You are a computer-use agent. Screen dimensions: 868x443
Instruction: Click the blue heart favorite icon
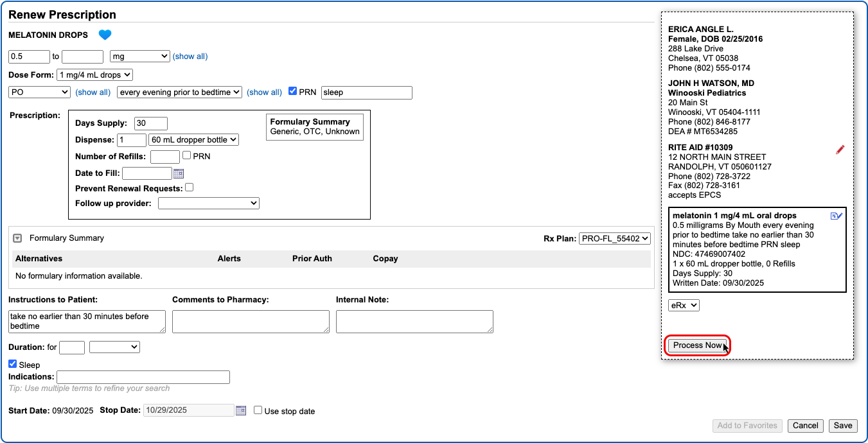click(105, 35)
